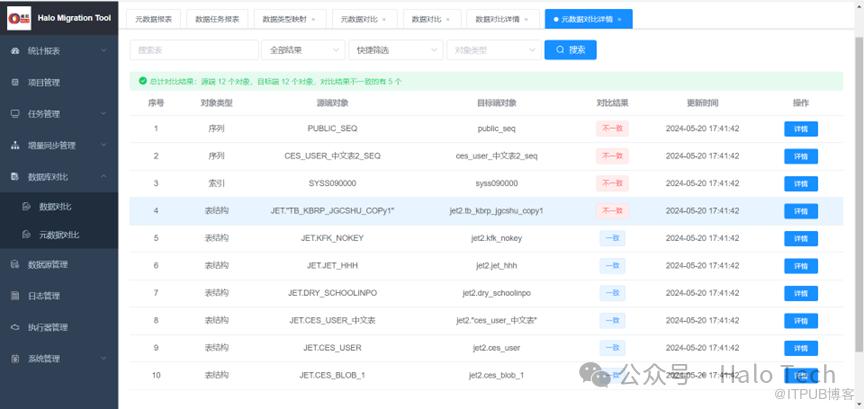Switch to the 元数据报表 tab

click(x=152, y=19)
